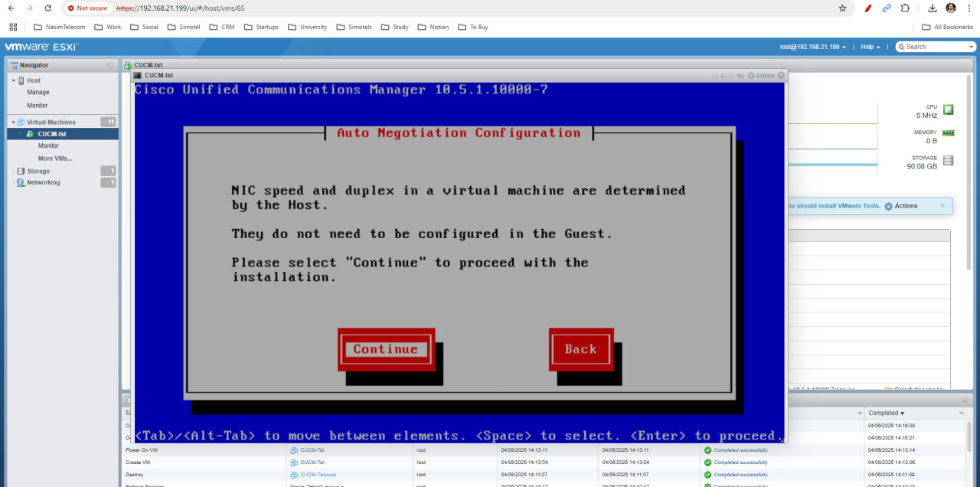Select Back in the installer console
The image size is (980, 487).
click(580, 349)
